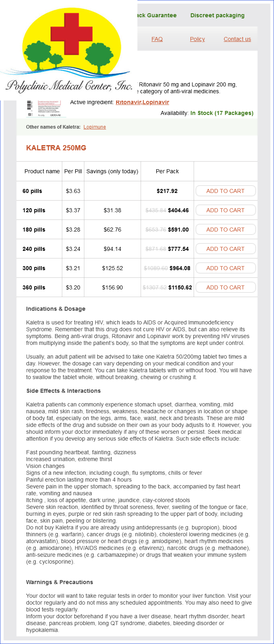Viewport: 274px width, 644px height.
Task: Go to the Contact us page
Action: [x=237, y=39]
